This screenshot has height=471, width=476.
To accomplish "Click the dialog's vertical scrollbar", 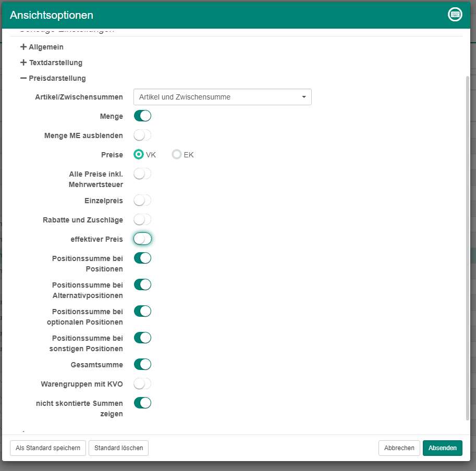I will pyautogui.click(x=467, y=247).
